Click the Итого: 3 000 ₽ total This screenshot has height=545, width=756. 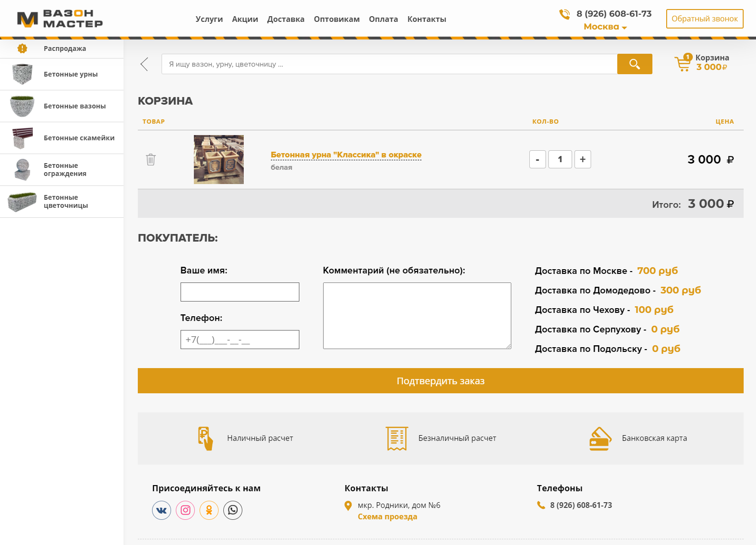tap(693, 204)
